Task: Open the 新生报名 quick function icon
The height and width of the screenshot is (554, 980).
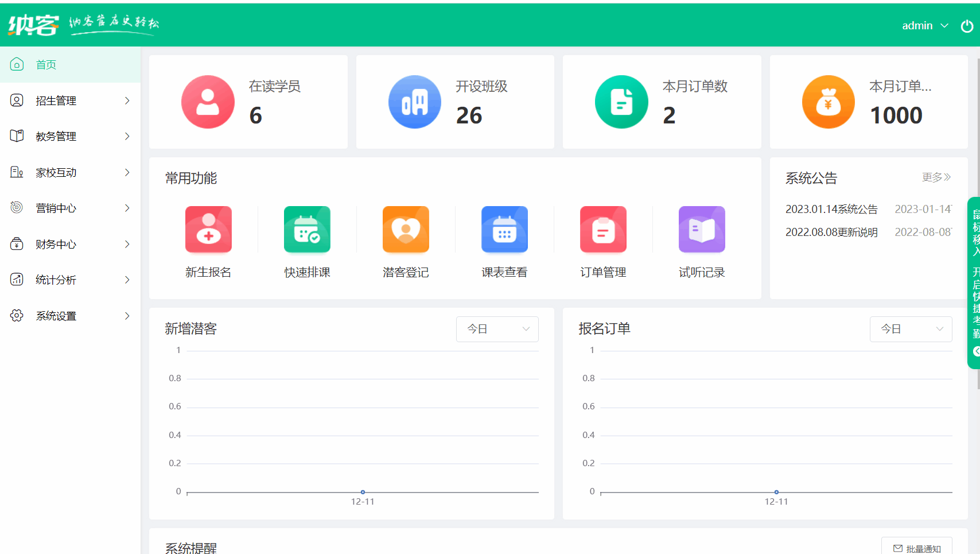Action: tap(208, 229)
